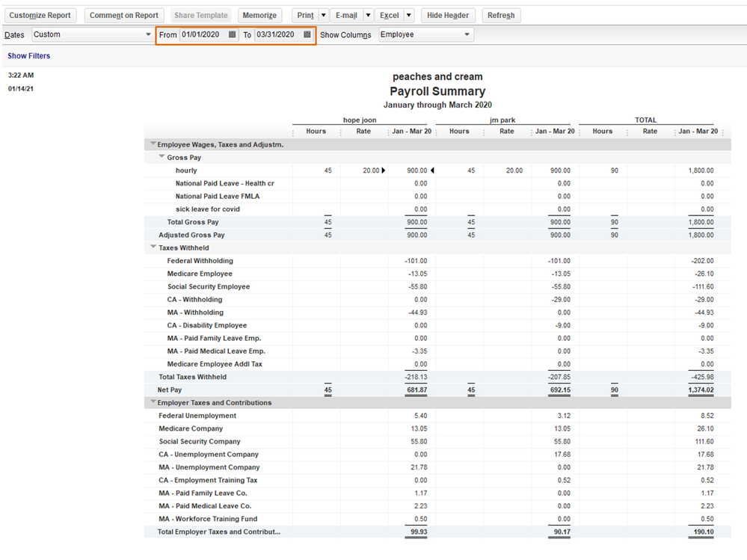The width and height of the screenshot is (747, 560).
Task: Click the E-mail button
Action: 346,15
